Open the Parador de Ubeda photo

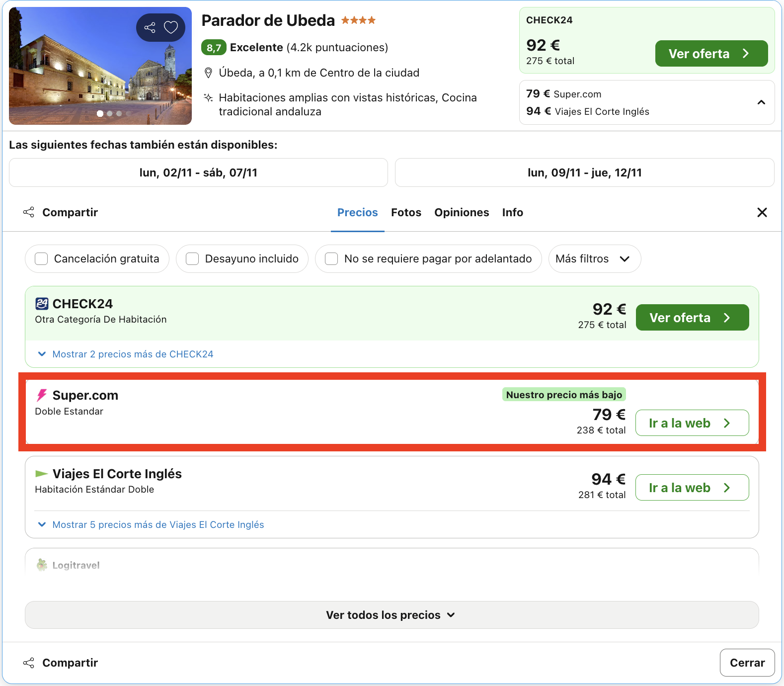click(x=100, y=66)
